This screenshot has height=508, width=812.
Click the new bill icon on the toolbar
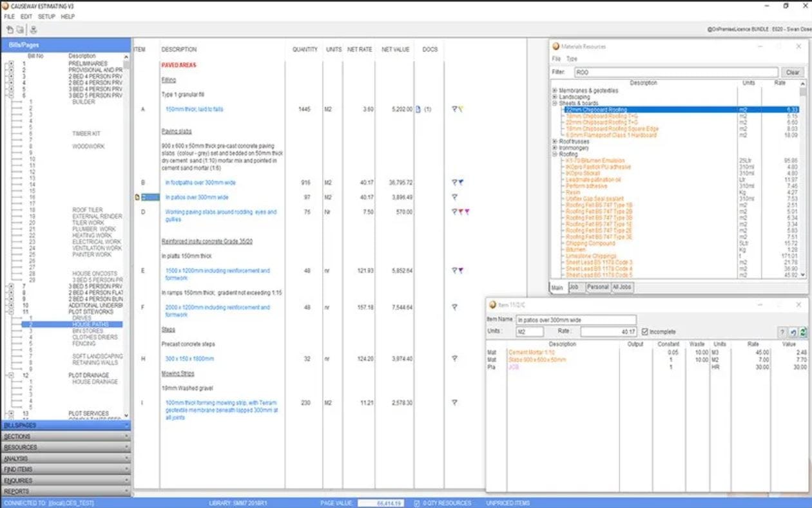click(9, 29)
